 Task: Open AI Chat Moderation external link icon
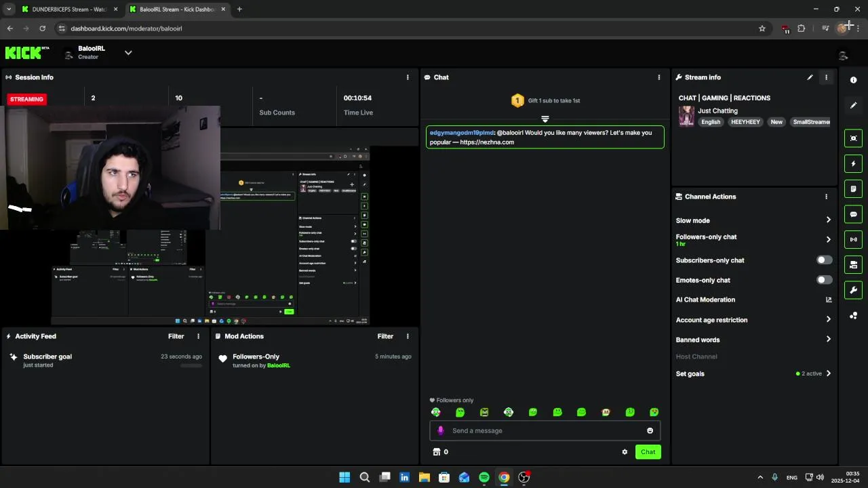(x=828, y=300)
